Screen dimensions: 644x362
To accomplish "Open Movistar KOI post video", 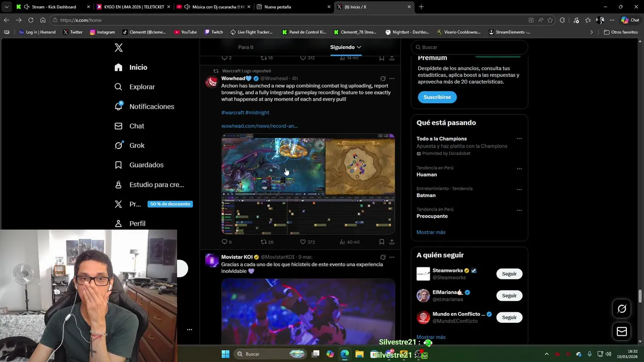I will pos(308,311).
